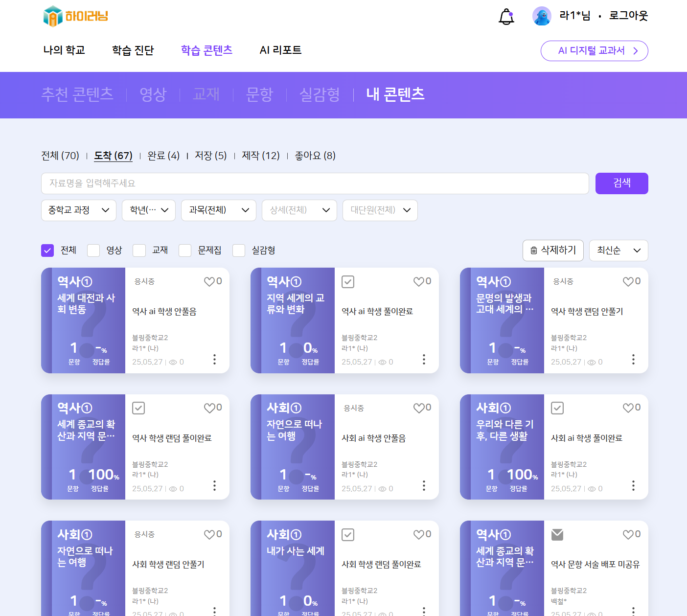Select the 완료 (4) filter tab

click(163, 156)
